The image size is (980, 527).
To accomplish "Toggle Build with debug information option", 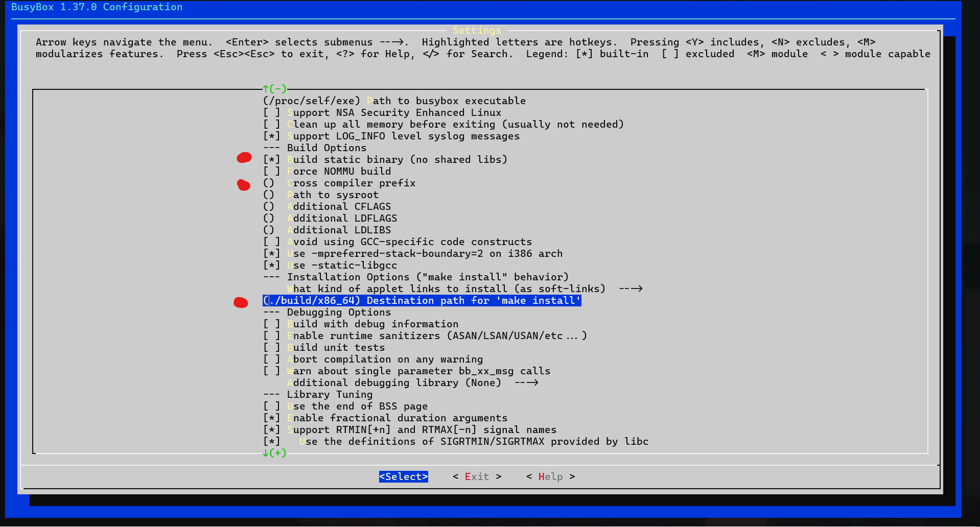I will [271, 324].
